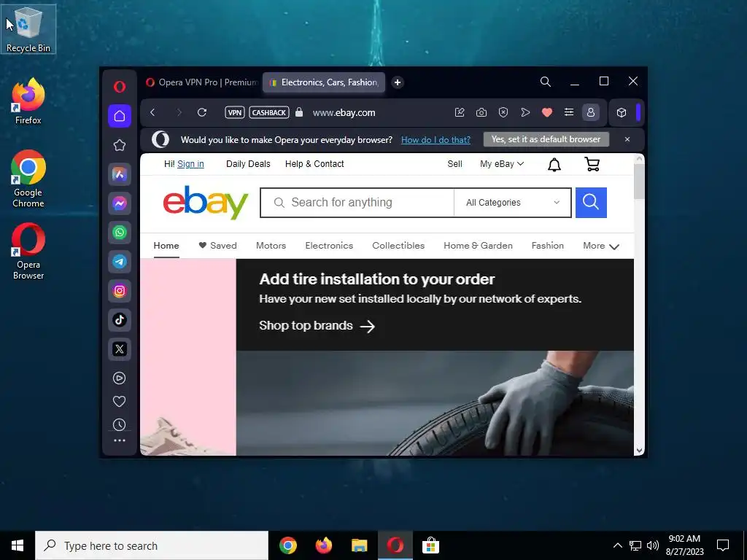This screenshot has height=560, width=747.
Task: Click the CASHBACK badge
Action: (269, 113)
